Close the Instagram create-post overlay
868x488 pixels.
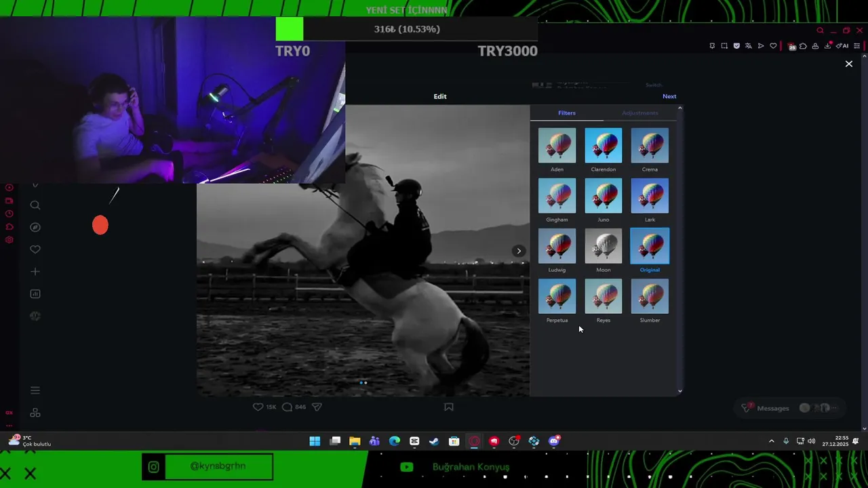pyautogui.click(x=848, y=64)
